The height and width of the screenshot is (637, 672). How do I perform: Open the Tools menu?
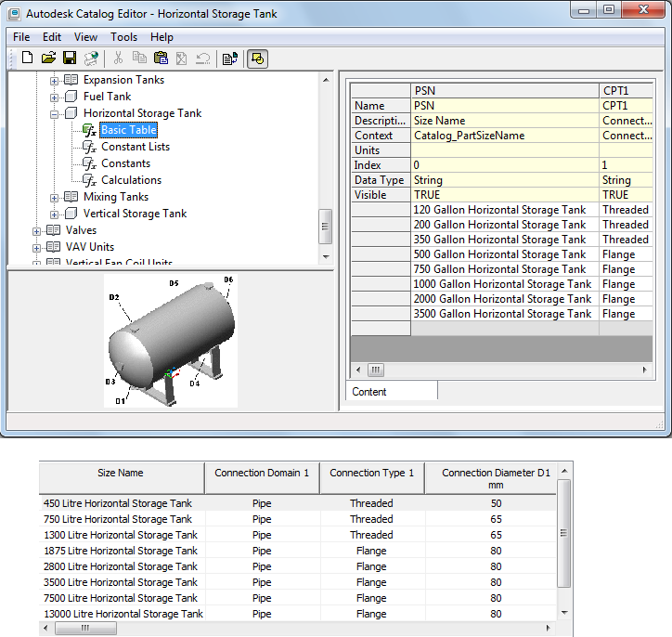tap(123, 37)
